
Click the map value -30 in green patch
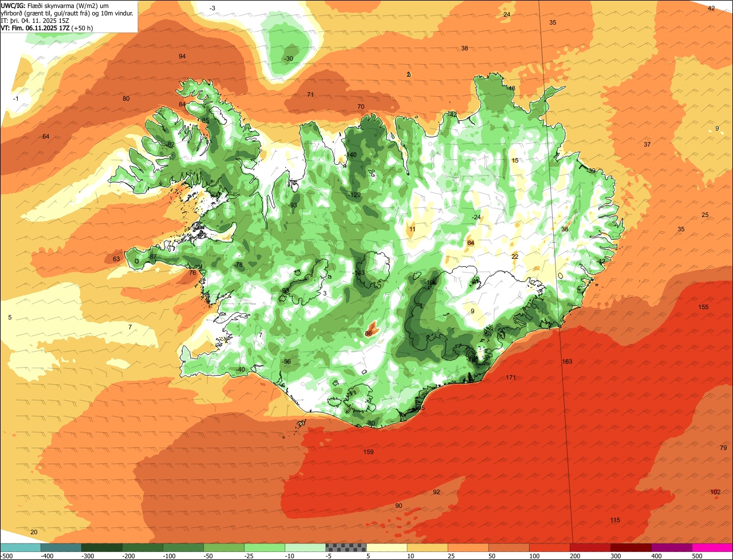pos(288,58)
